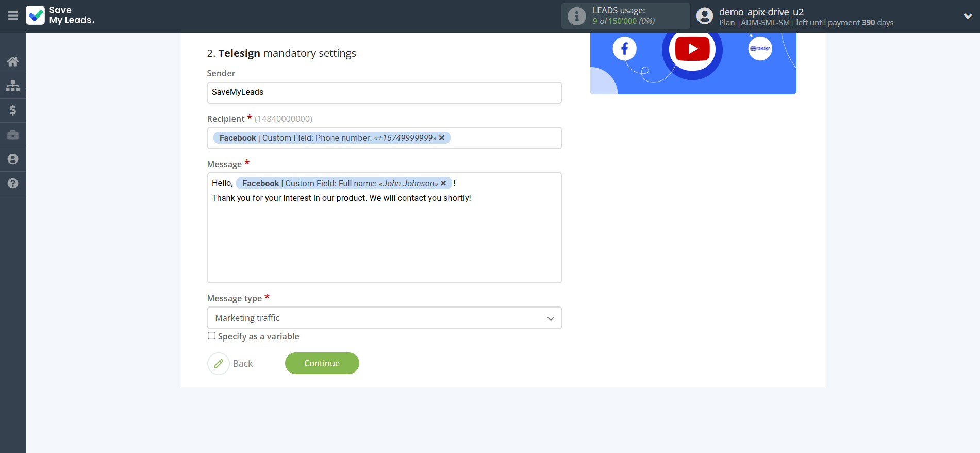Viewport: 980px width, 453px height.
Task: Open the connections sitemap icon in the sidebar
Action: pyautogui.click(x=13, y=86)
